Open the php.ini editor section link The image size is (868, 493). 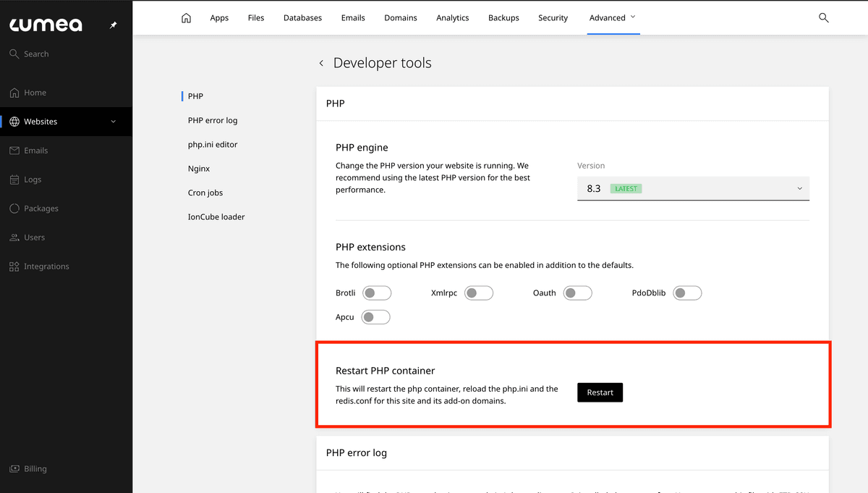(x=213, y=145)
